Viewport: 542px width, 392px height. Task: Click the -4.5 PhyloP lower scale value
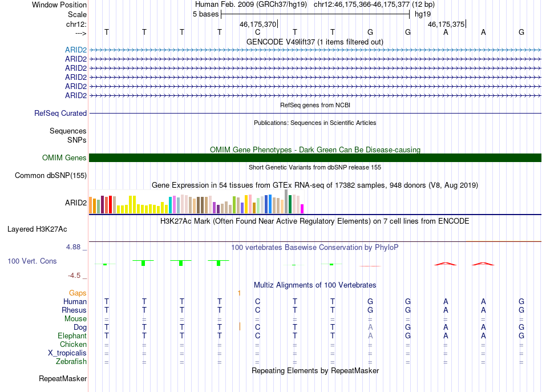click(74, 276)
